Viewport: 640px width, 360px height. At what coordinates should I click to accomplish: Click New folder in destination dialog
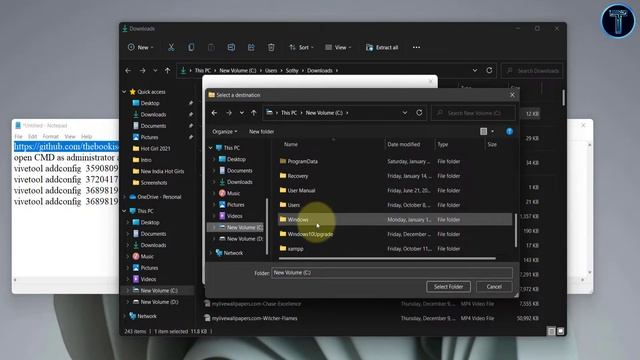[x=262, y=131]
